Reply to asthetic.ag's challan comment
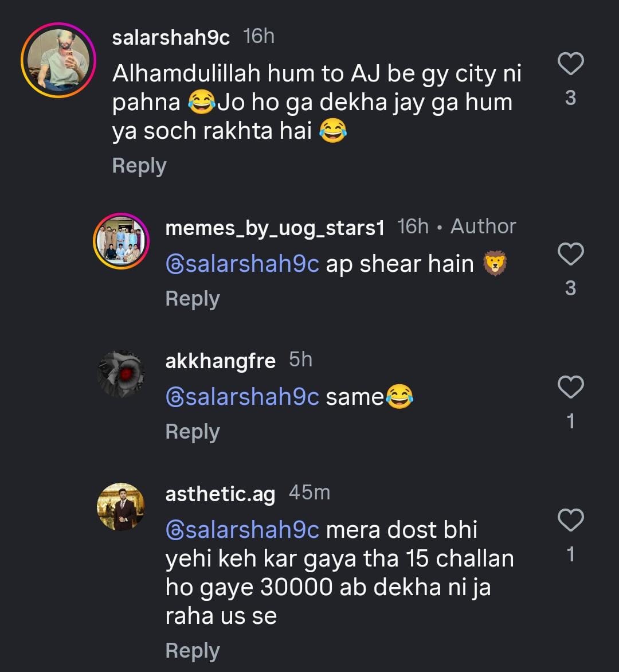This screenshot has width=619, height=672. 193,651
